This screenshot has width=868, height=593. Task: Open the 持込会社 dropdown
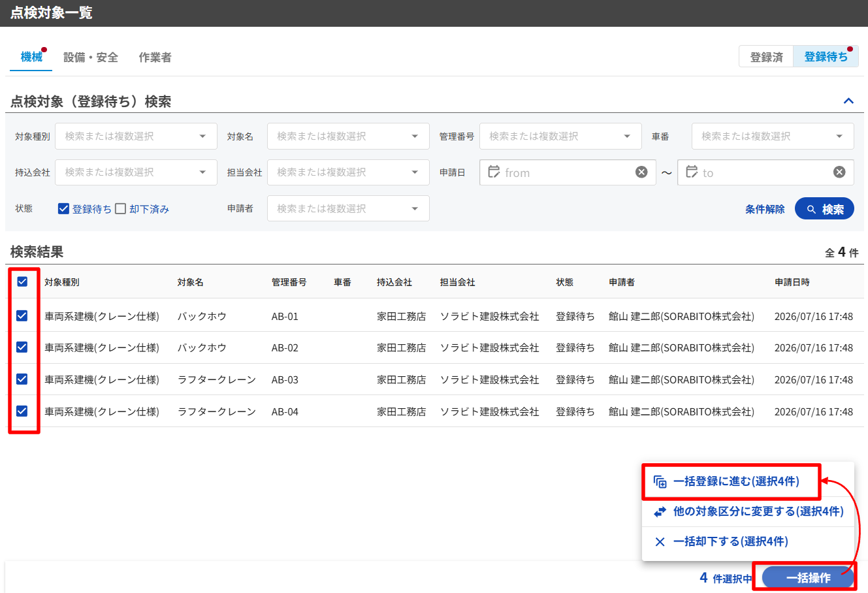(136, 172)
